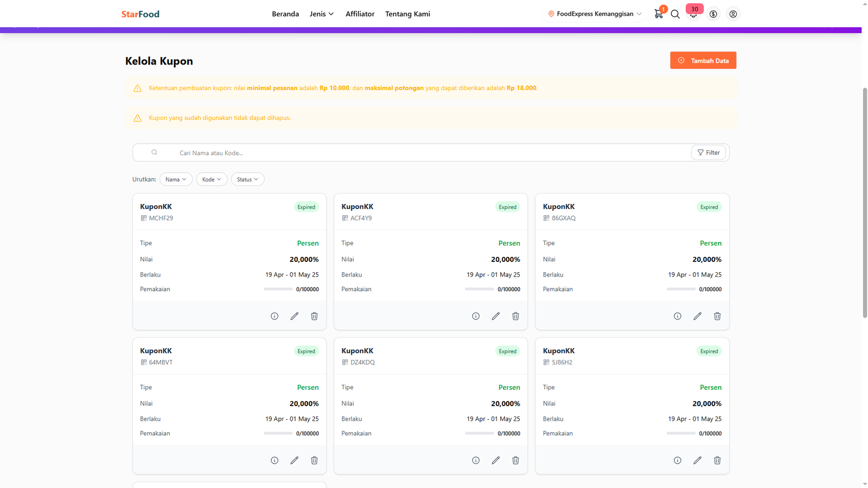This screenshot has height=488, width=868.
Task: Click the search magnifier in header
Action: click(675, 14)
